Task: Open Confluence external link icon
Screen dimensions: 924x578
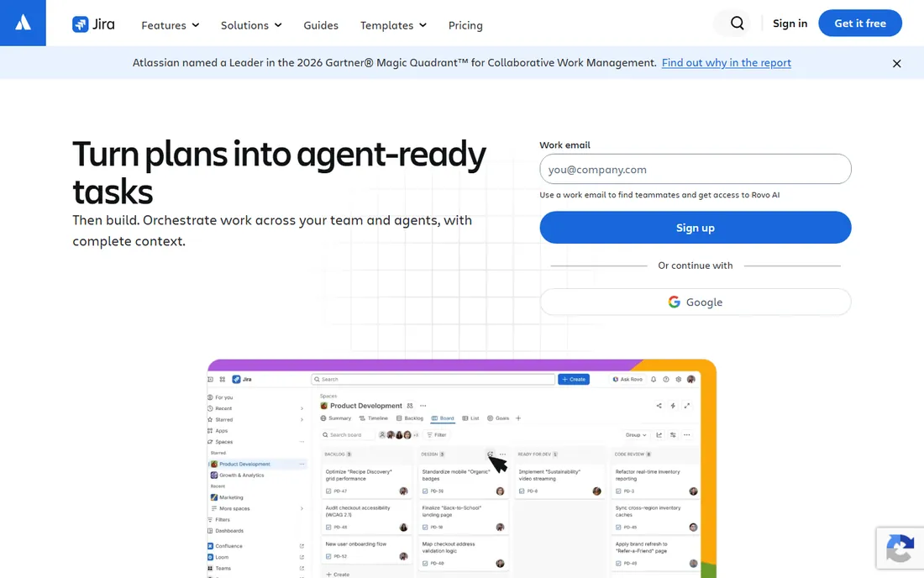Action: pyautogui.click(x=302, y=546)
